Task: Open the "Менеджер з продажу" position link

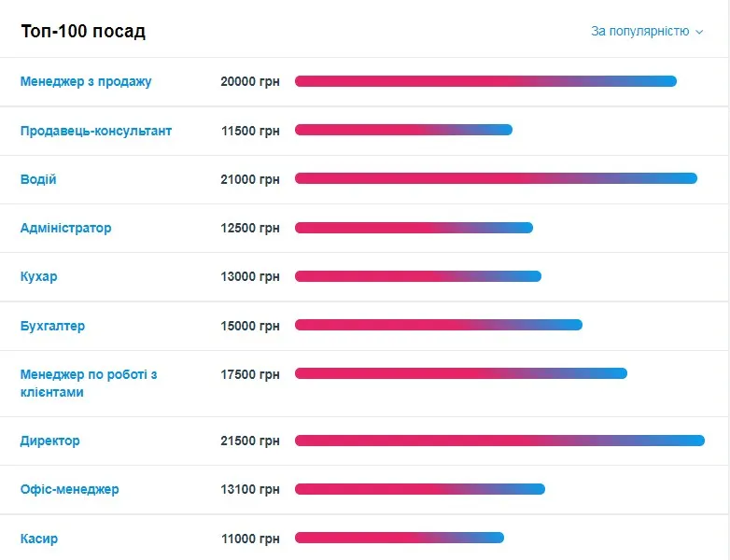Action: coord(86,81)
